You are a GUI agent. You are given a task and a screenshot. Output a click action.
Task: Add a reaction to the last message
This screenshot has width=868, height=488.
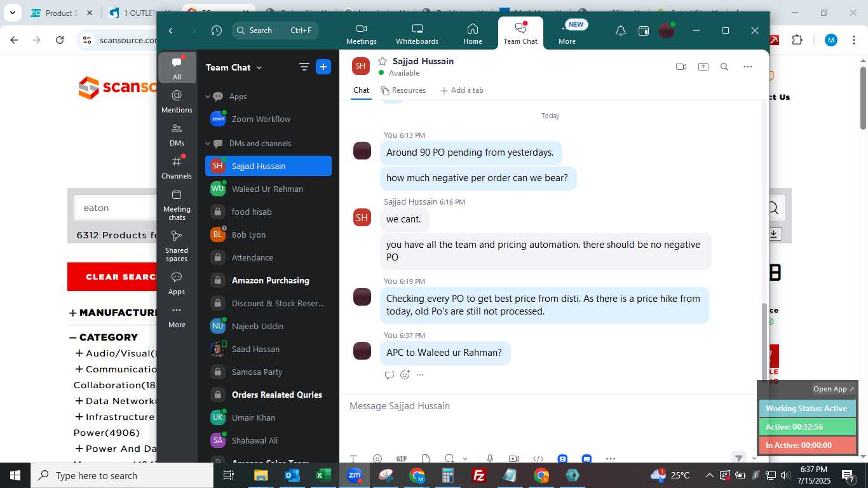405,375
